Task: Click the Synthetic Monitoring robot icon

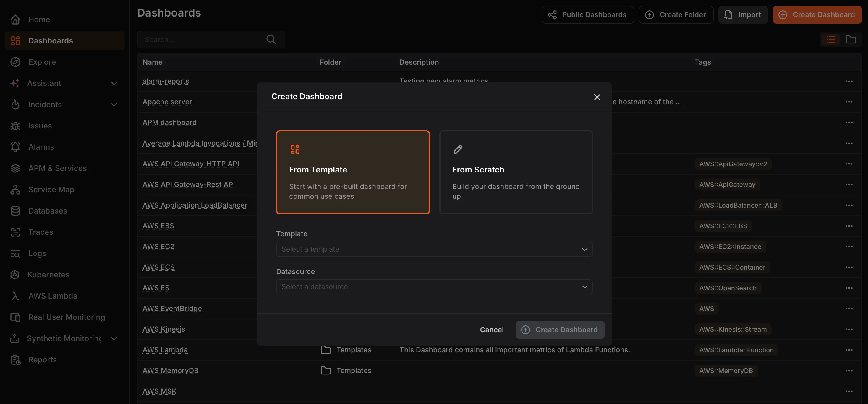Action: [x=15, y=338]
